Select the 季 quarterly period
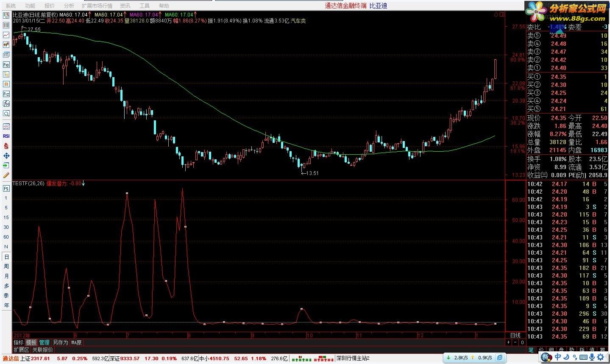The width and height of the screenshot is (610, 364). point(6,296)
